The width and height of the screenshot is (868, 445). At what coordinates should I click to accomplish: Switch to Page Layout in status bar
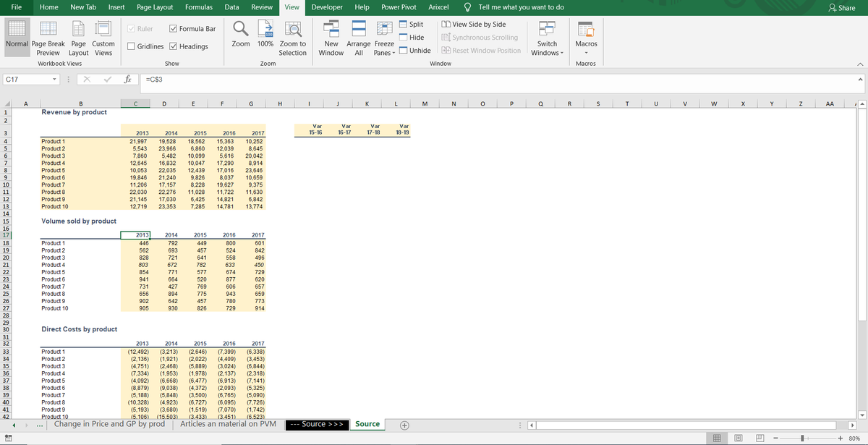tap(739, 438)
